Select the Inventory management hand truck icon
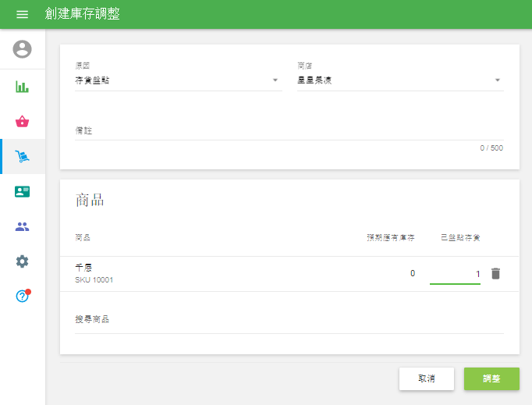This screenshot has height=405, width=532. click(x=23, y=157)
